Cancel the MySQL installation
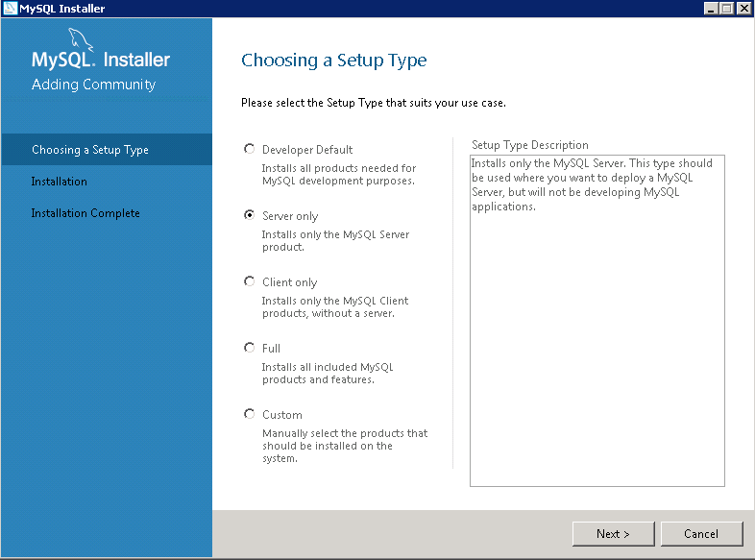The height and width of the screenshot is (560, 755). tap(701, 533)
